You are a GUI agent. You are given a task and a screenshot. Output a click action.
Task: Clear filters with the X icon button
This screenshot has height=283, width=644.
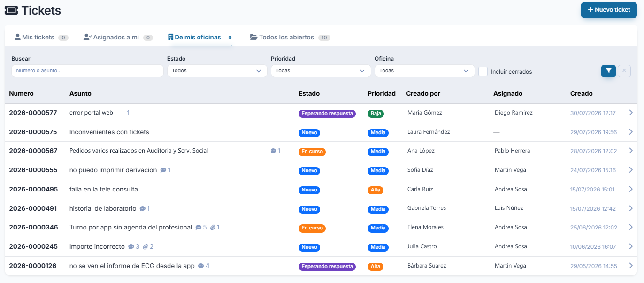[624, 71]
